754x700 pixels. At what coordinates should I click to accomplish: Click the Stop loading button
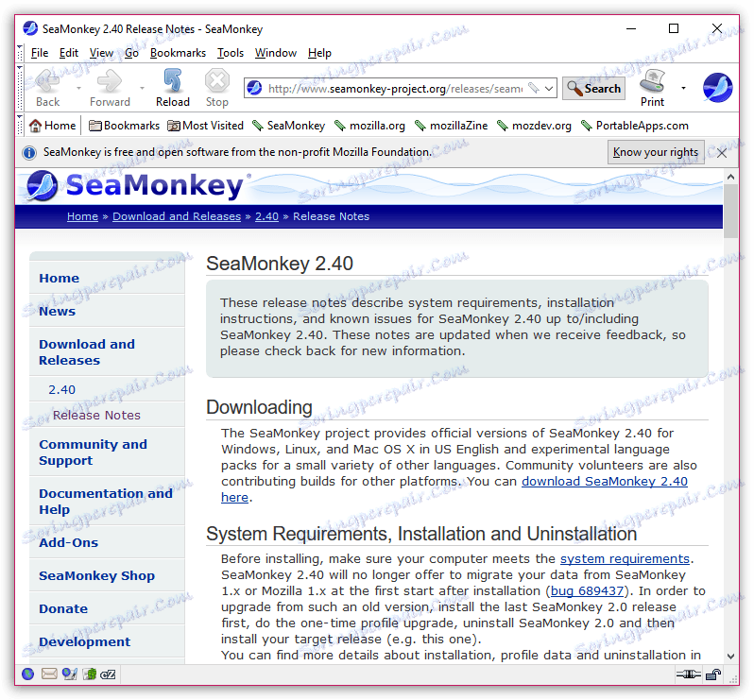(217, 88)
